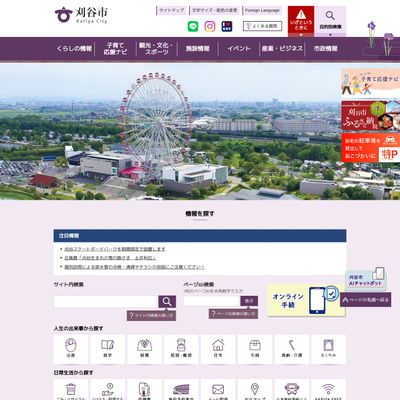Open the AI chatbot widget

click(x=366, y=279)
